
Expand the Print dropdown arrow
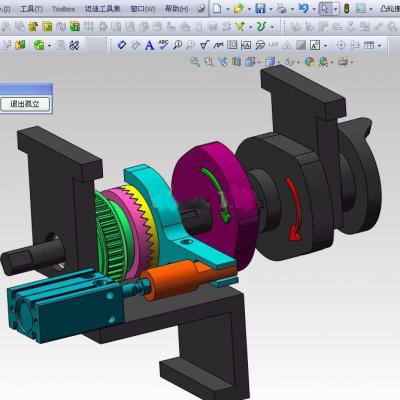point(292,9)
